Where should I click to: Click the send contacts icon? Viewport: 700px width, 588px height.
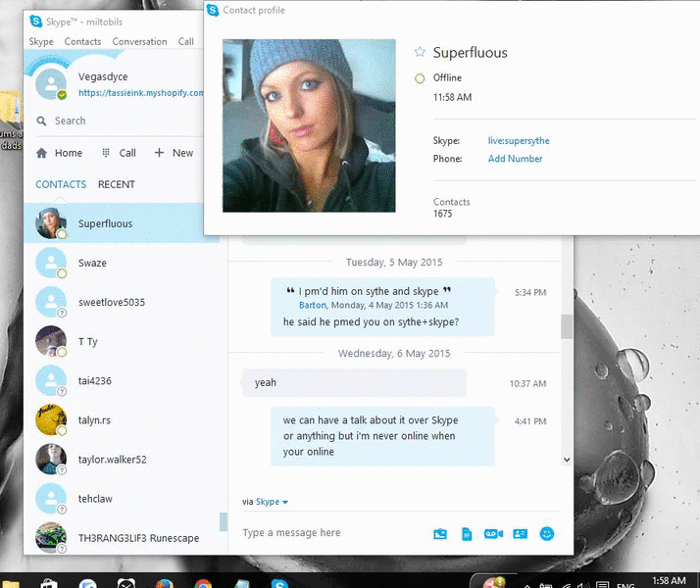coord(520,533)
